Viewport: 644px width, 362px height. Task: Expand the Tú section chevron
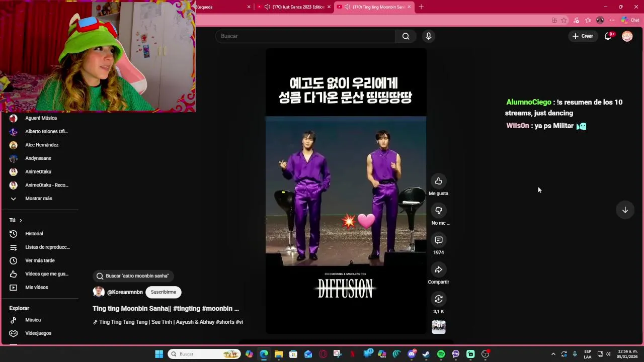click(21, 220)
